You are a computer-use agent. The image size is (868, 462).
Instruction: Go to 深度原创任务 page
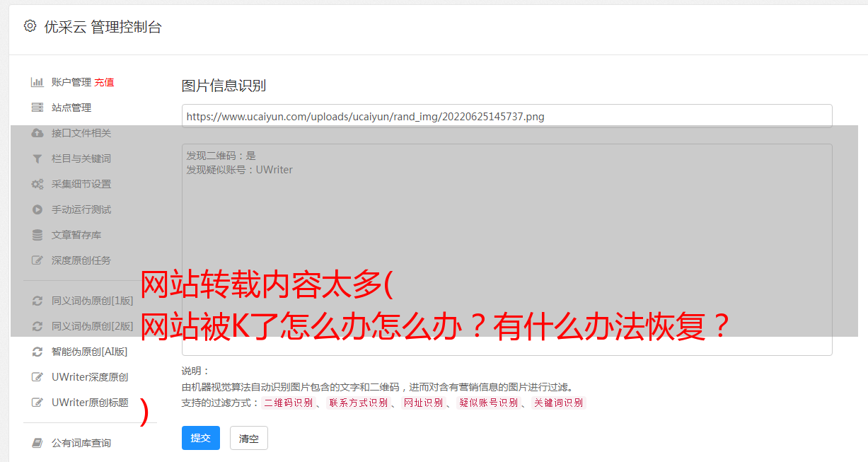81,260
